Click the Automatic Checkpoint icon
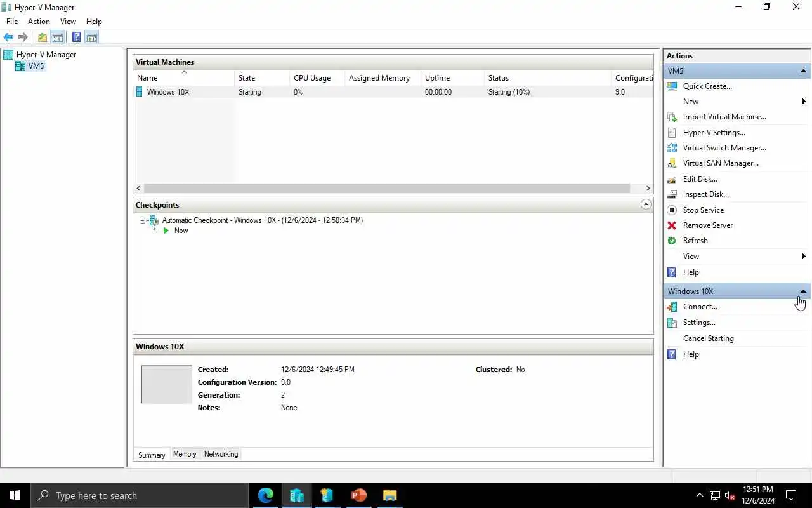812x508 pixels. tap(154, 220)
